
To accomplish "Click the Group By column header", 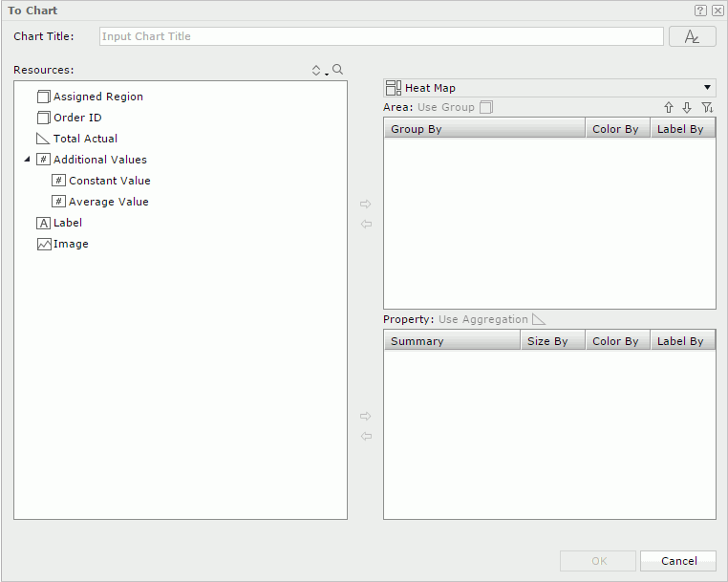I will pos(484,129).
